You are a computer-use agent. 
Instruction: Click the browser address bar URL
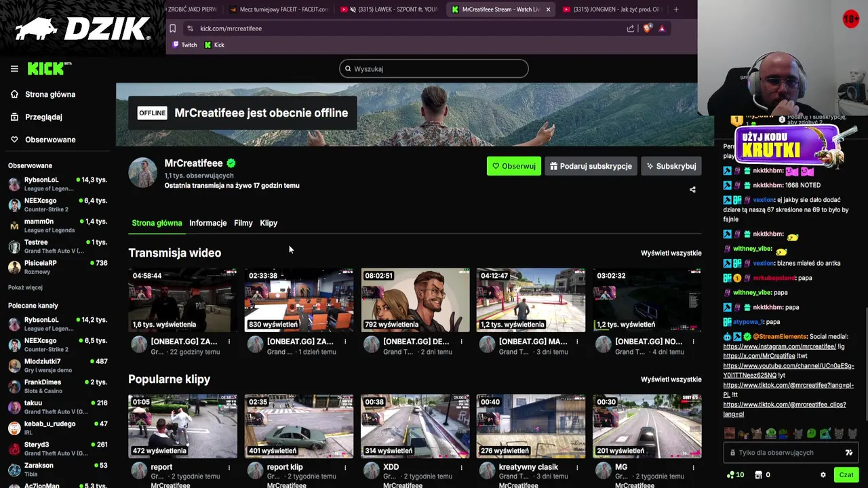point(231,28)
